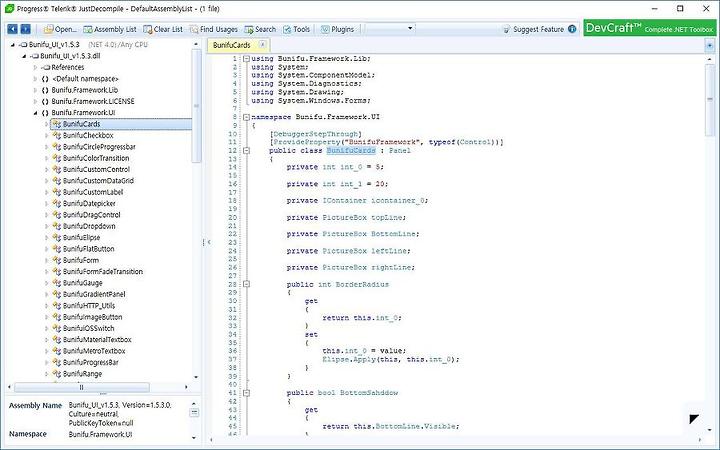
Task: Navigate forward with the right arrow button
Action: (25, 29)
